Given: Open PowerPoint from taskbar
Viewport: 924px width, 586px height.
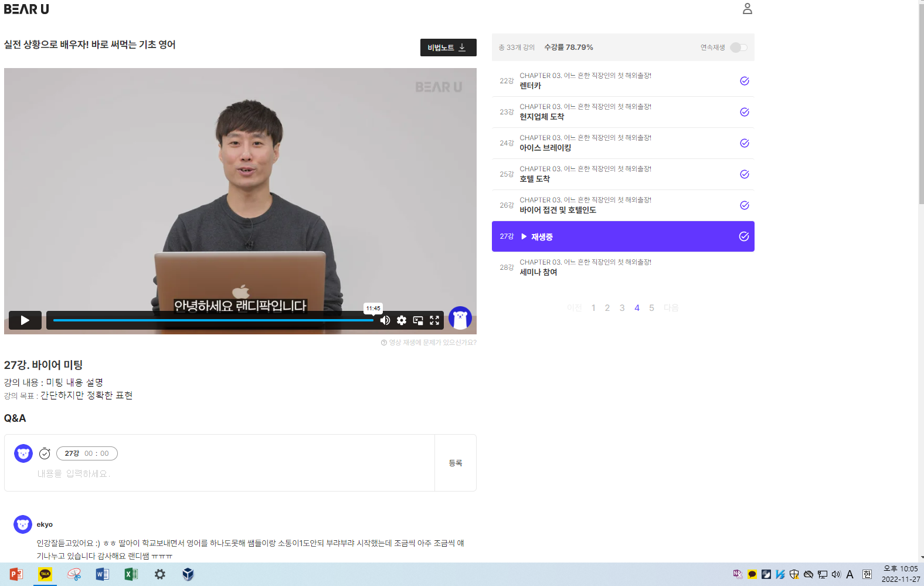Looking at the screenshot, I should tap(16, 574).
